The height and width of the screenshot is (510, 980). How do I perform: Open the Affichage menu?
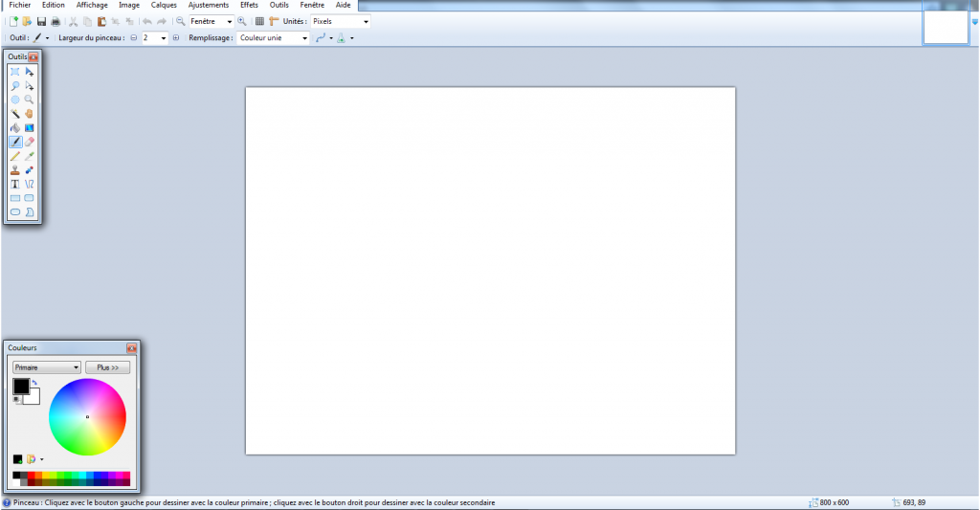pyautogui.click(x=92, y=5)
